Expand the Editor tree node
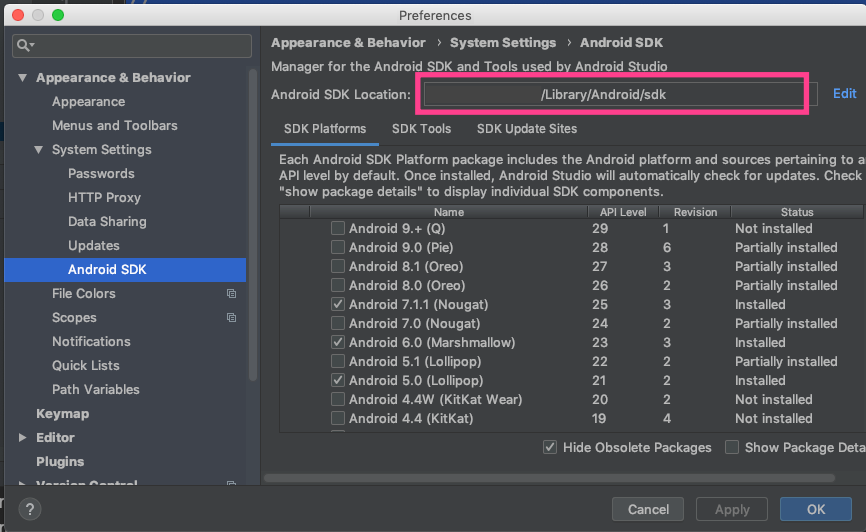This screenshot has width=866, height=532. coord(22,438)
